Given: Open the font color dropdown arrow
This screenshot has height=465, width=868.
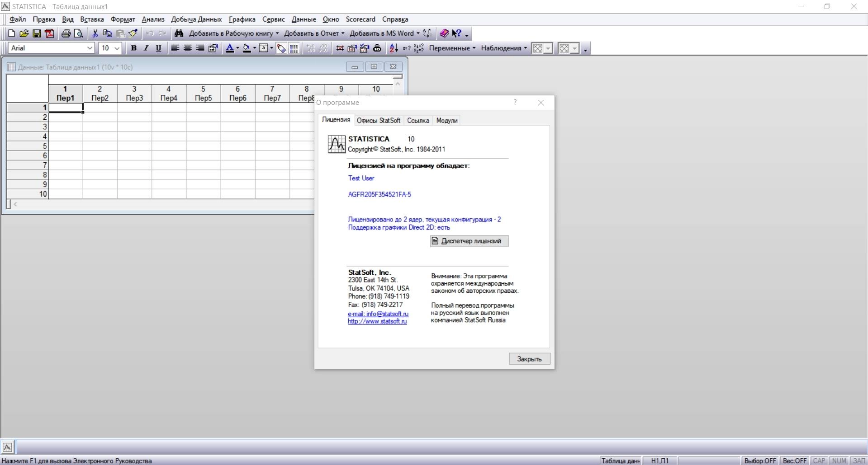Looking at the screenshot, I should coord(238,48).
